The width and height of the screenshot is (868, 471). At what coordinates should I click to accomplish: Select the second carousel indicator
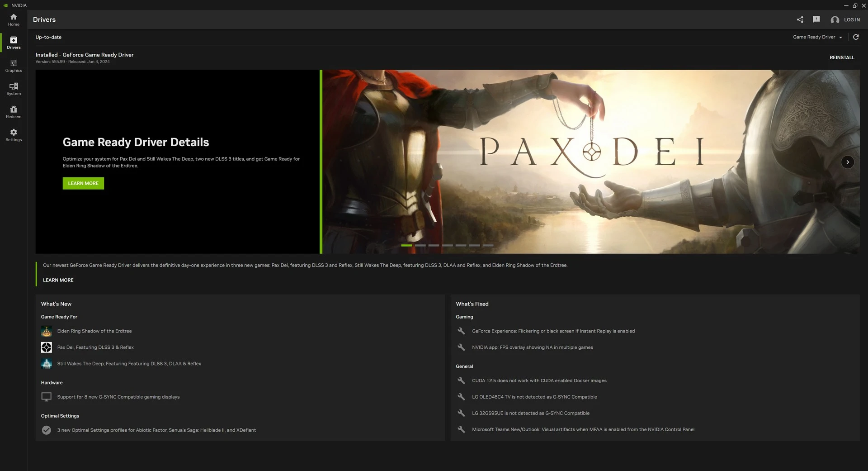[x=420, y=245]
